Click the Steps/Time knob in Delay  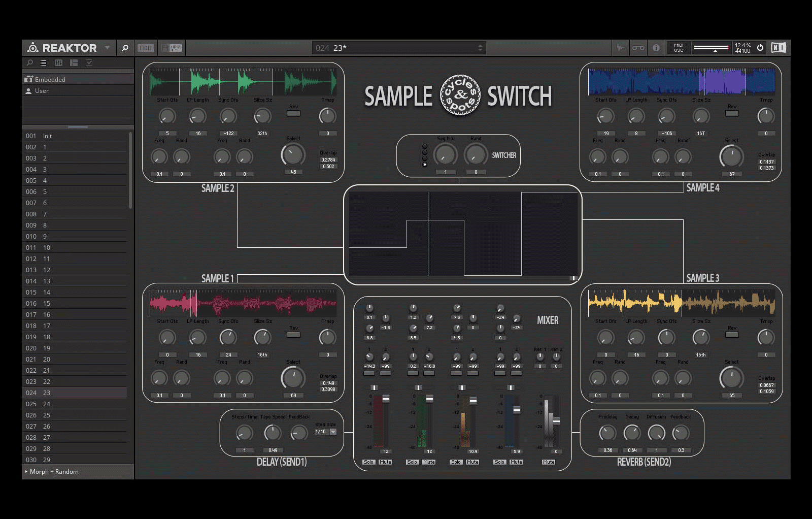pos(244,433)
